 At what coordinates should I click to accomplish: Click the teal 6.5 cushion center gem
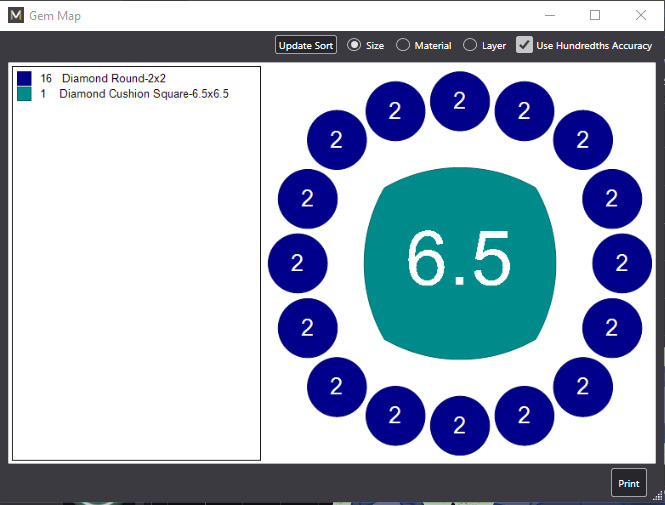tap(460, 263)
